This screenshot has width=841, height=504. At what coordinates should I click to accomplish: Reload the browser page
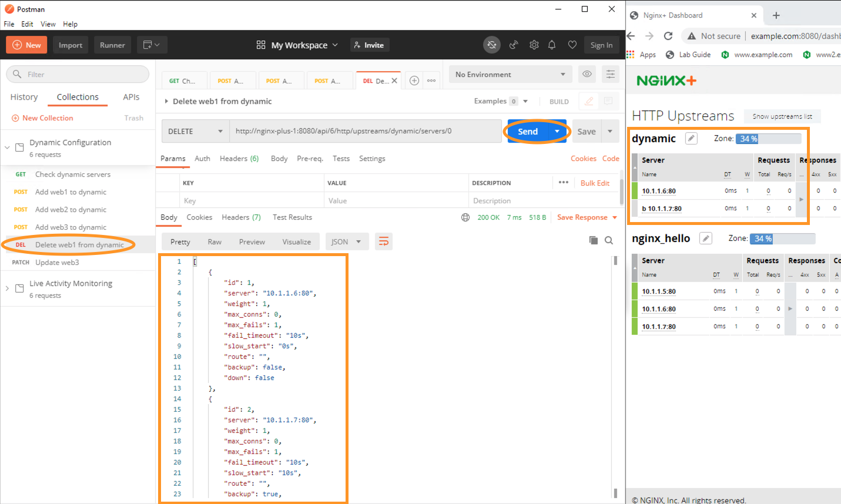(x=668, y=36)
